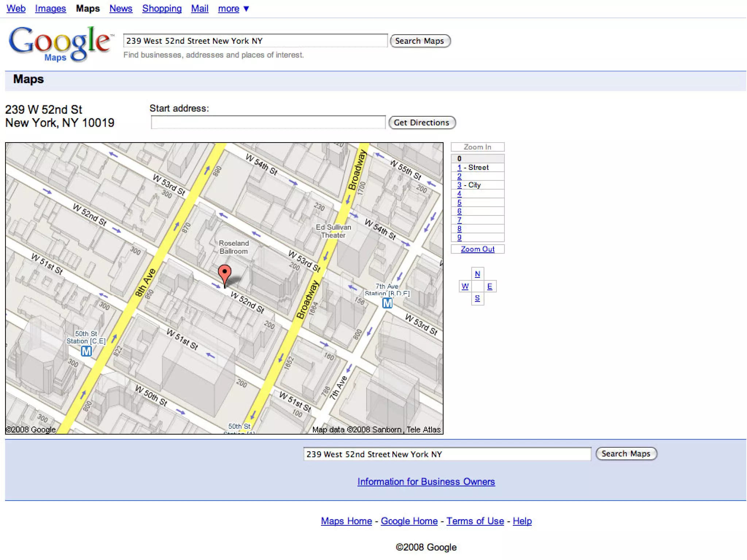747x560 pixels.
Task: Click the Google Maps logo
Action: coord(59,43)
